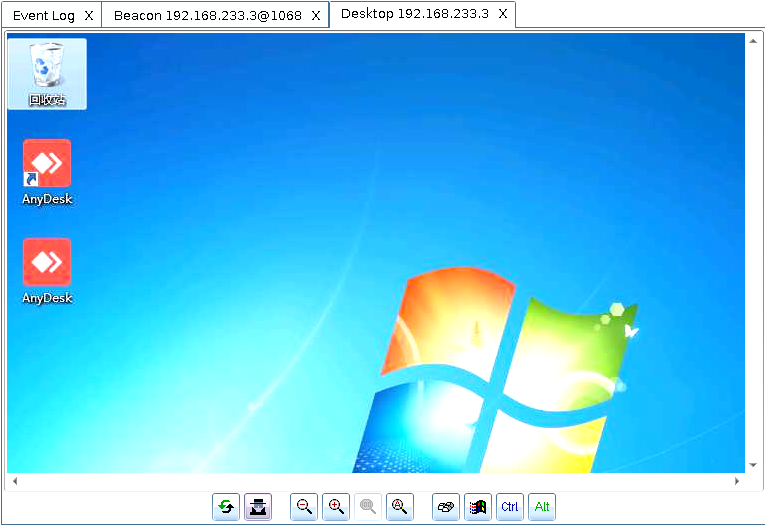Click the zoom out magnifier icon
This screenshot has width=765, height=527.
tap(304, 507)
